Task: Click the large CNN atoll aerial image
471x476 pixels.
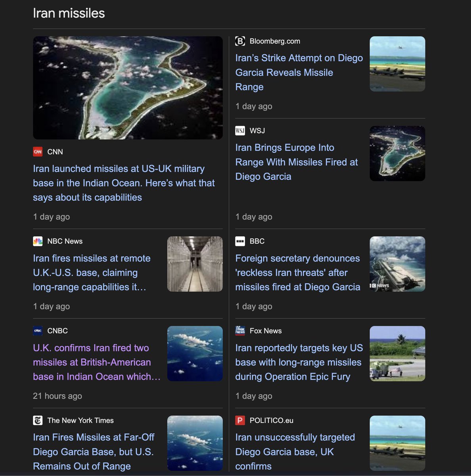Action: point(128,88)
